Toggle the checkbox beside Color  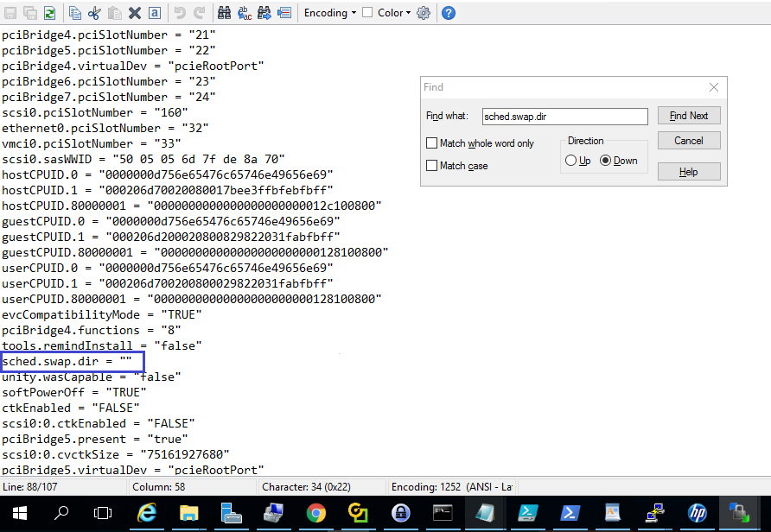click(367, 13)
